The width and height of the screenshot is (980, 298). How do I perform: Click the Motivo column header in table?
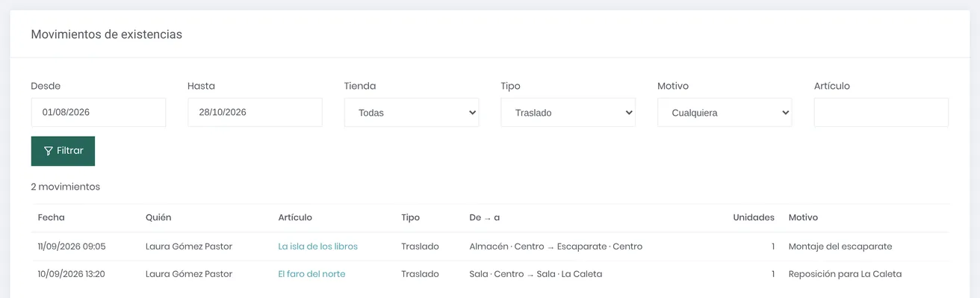coord(803,217)
